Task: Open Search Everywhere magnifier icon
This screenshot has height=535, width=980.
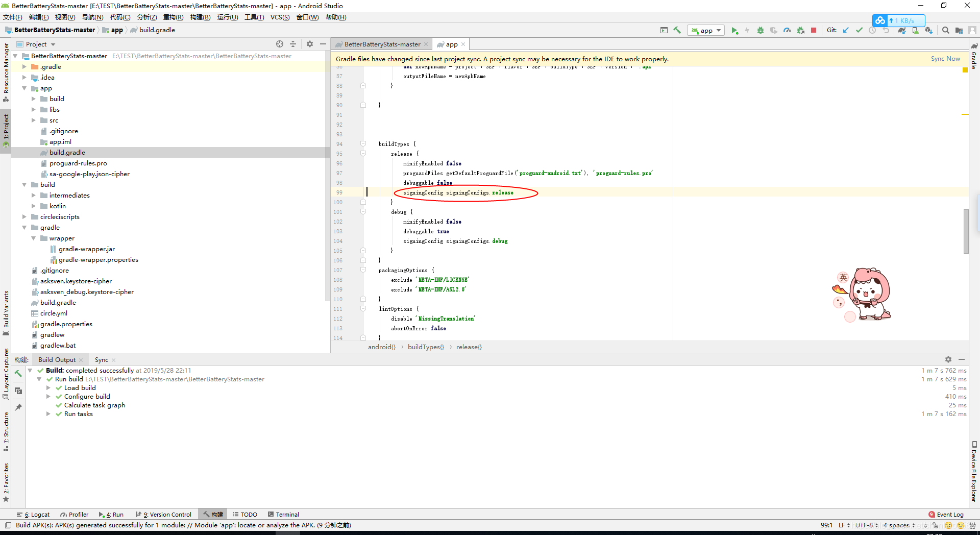Action: tap(946, 30)
